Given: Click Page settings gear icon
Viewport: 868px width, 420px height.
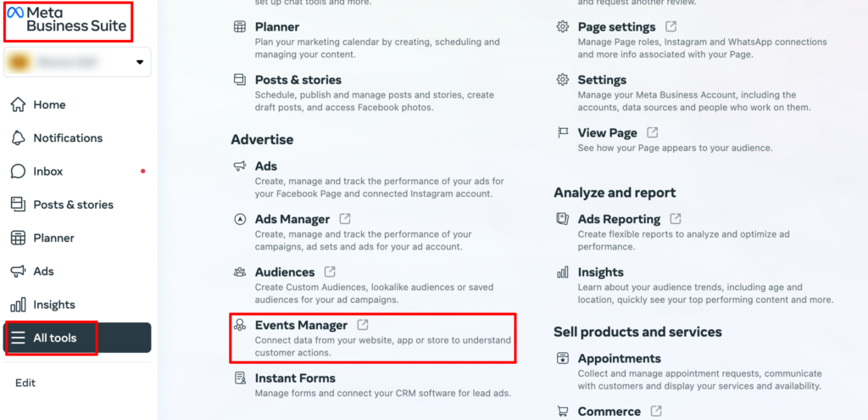Looking at the screenshot, I should pos(563,26).
